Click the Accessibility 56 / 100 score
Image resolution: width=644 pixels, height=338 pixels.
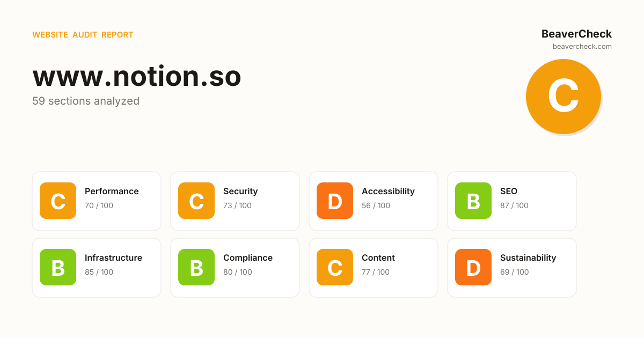376,205
